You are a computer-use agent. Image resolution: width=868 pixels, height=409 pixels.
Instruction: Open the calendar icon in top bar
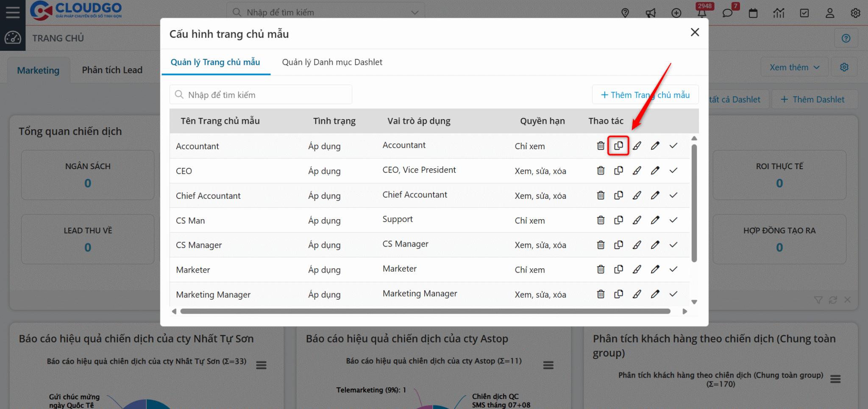tap(753, 13)
